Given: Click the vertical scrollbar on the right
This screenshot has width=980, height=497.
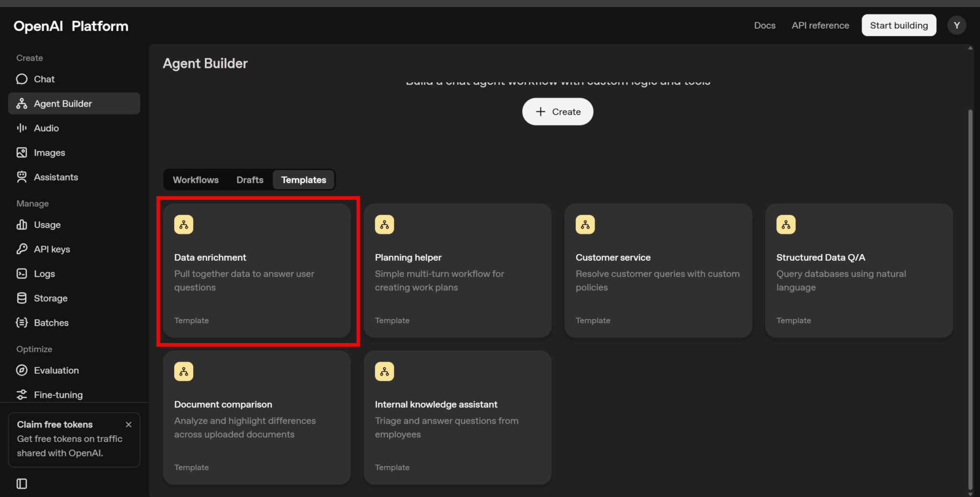Looking at the screenshot, I should tap(970, 287).
